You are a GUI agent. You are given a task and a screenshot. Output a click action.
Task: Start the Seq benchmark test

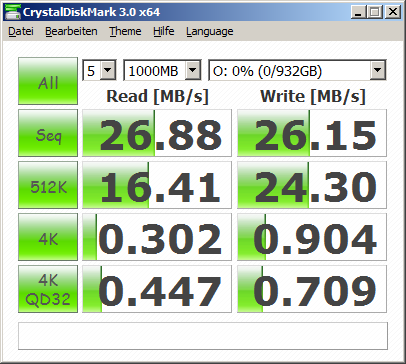[48, 133]
